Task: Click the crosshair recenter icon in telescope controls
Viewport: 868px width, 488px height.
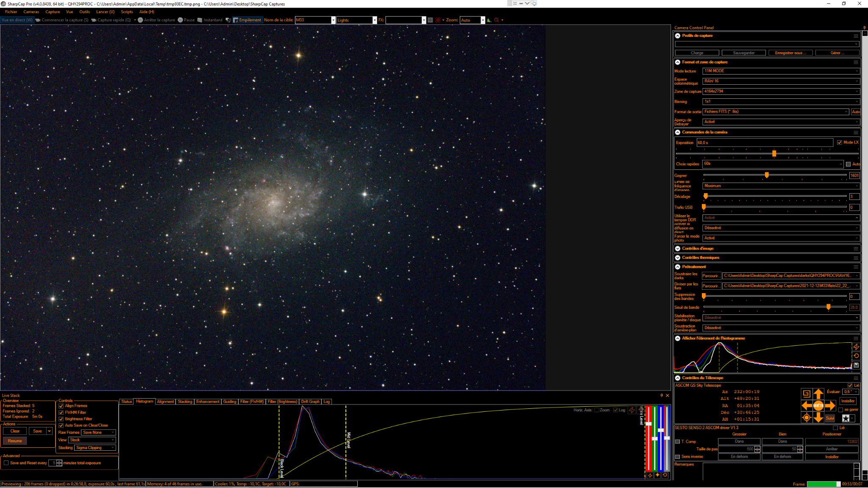Action: point(806,418)
